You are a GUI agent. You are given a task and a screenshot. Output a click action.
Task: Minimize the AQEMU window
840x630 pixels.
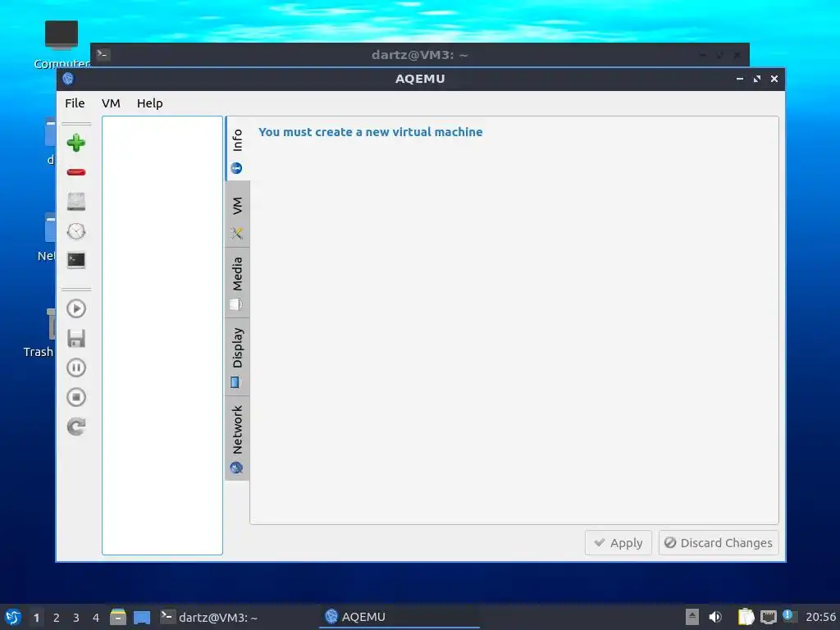(740, 79)
